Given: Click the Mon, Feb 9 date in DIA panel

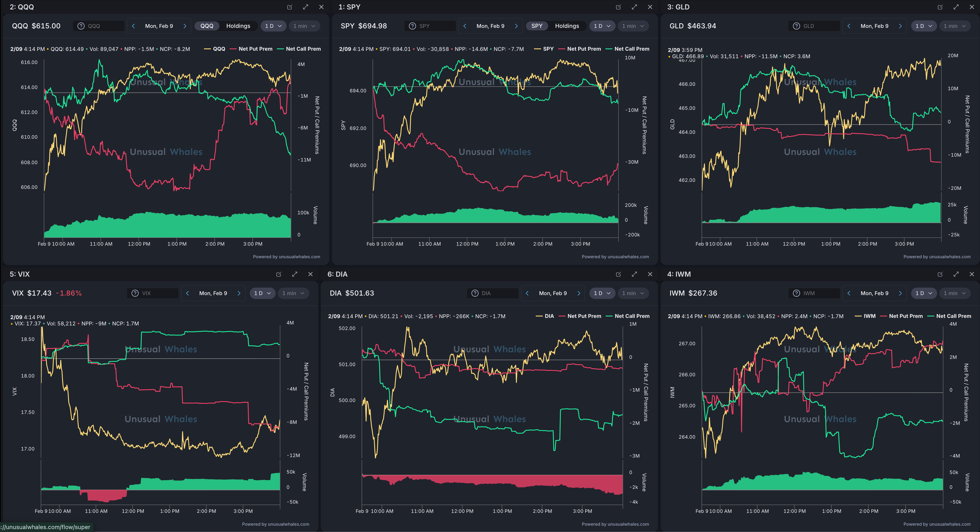Looking at the screenshot, I should click(552, 293).
